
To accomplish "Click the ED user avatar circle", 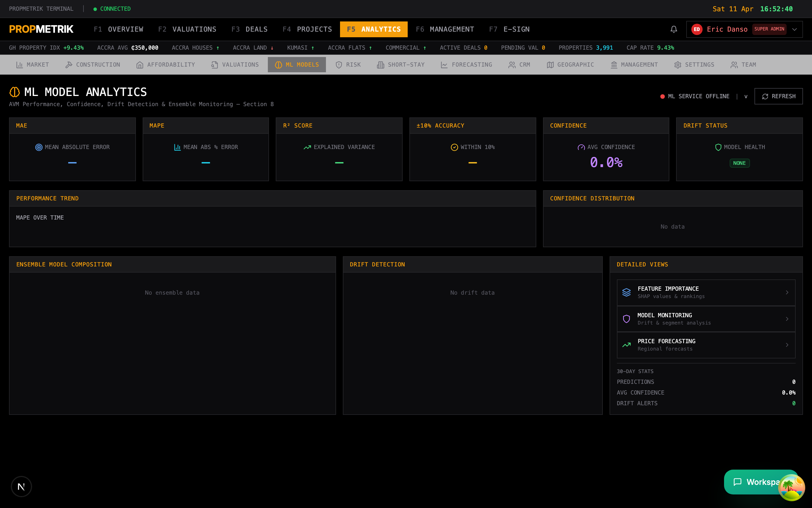I will [x=697, y=29].
